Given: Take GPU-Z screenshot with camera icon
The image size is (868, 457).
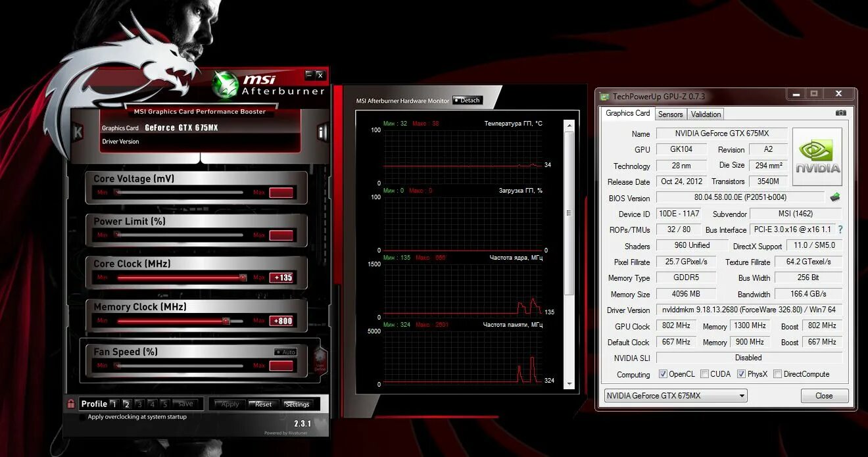Looking at the screenshot, I should (x=840, y=113).
